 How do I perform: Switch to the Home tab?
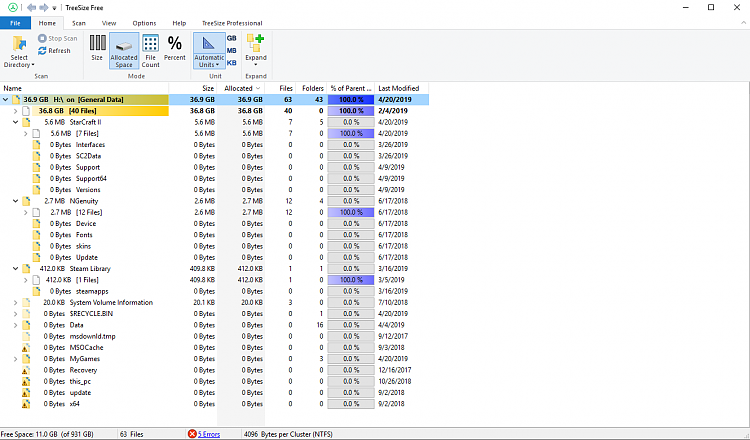tap(47, 23)
